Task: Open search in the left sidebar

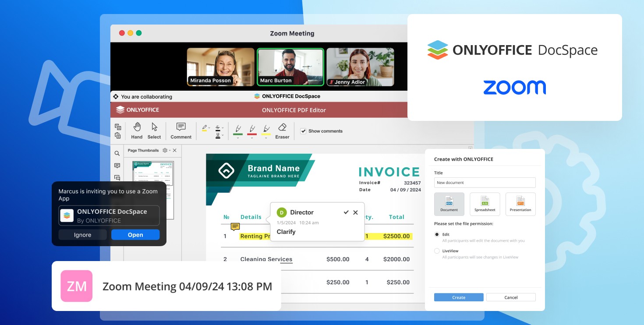Action: pyautogui.click(x=117, y=153)
